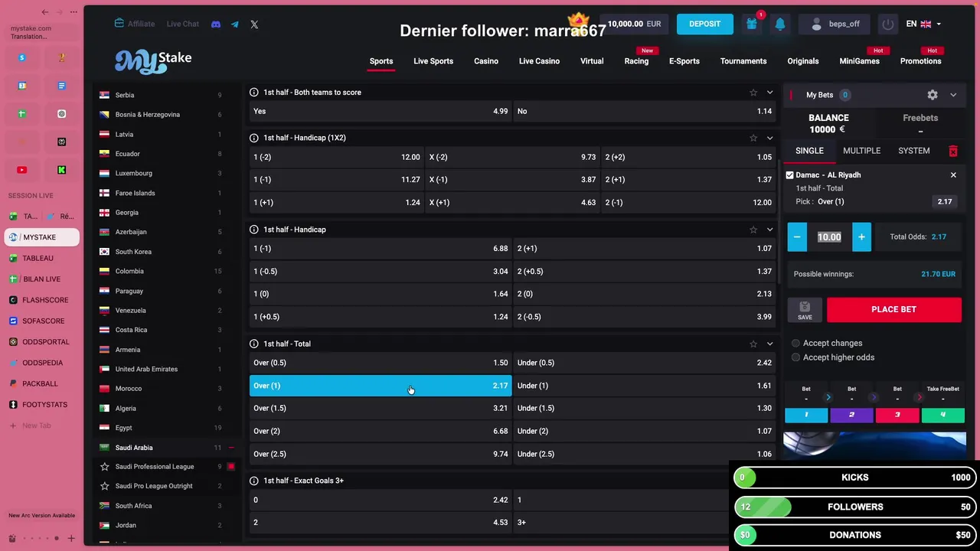
Task: Collapse 1st half - Both teams to score
Action: click(x=769, y=92)
